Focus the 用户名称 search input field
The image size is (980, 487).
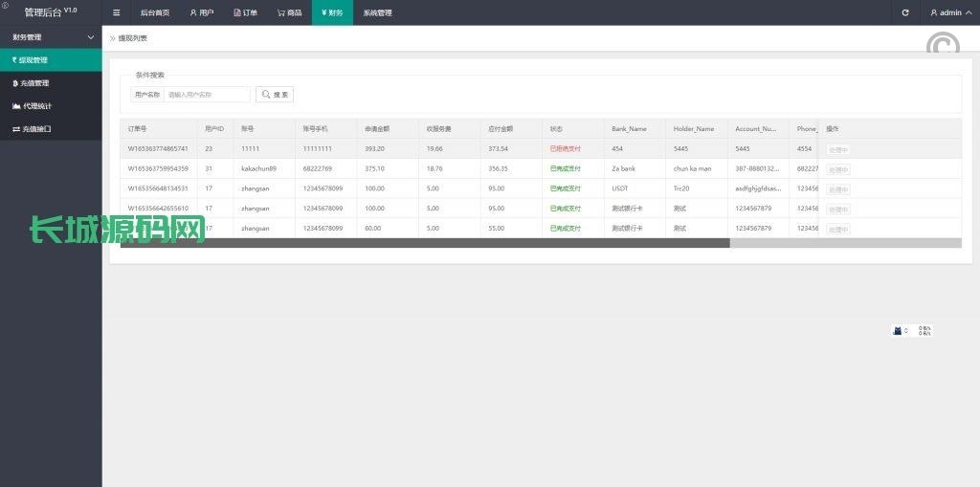[207, 95]
